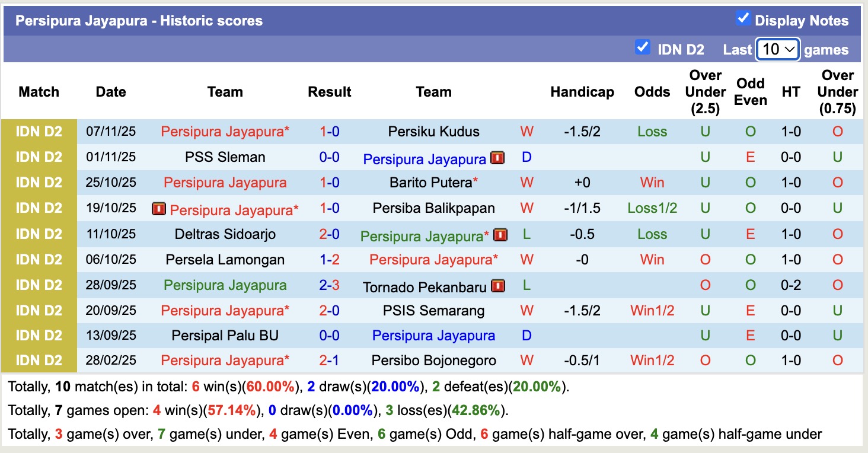Open the Last games count dropdown

778,49
